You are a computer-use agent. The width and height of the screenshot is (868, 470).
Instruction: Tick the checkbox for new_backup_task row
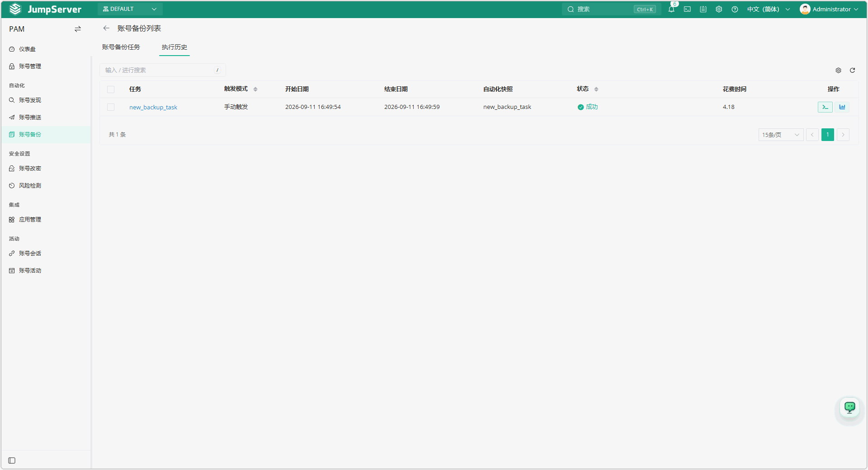(111, 107)
